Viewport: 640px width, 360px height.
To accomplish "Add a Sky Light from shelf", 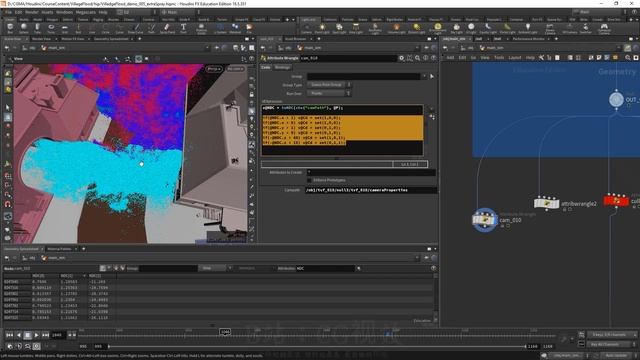I will coord(457,29).
